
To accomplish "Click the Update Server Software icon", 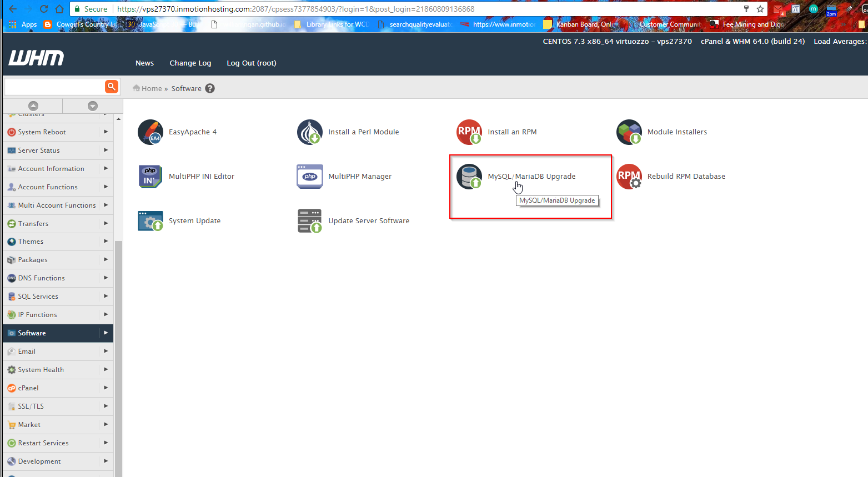I will pos(310,221).
